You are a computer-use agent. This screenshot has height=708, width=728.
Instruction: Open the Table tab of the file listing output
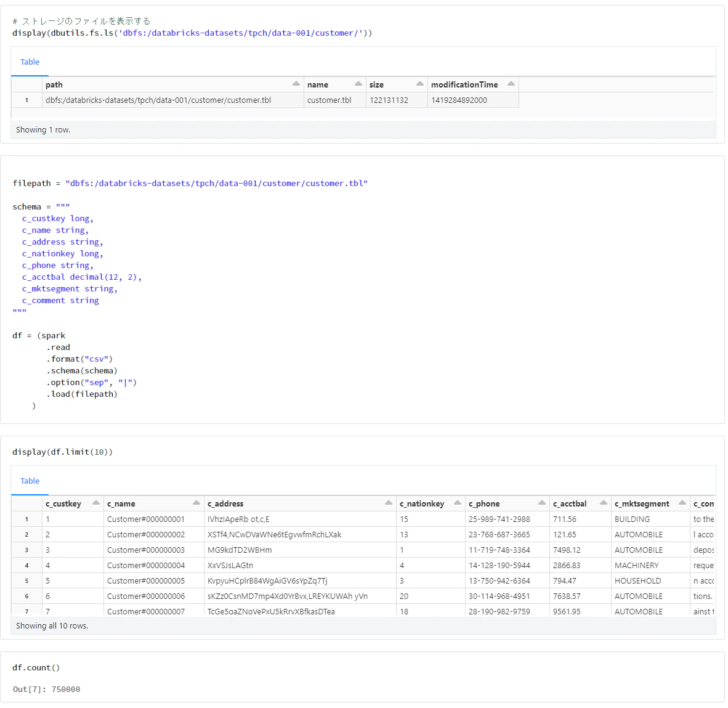click(x=30, y=62)
